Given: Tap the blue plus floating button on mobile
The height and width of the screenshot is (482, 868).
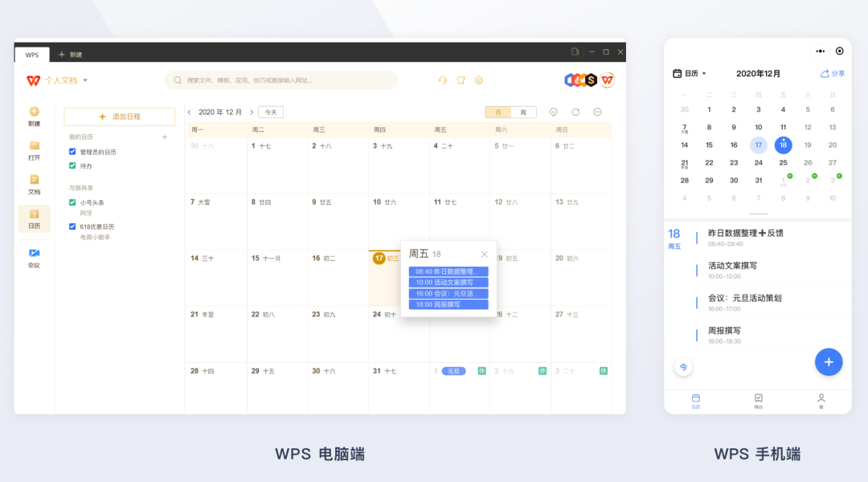Looking at the screenshot, I should coord(828,361).
